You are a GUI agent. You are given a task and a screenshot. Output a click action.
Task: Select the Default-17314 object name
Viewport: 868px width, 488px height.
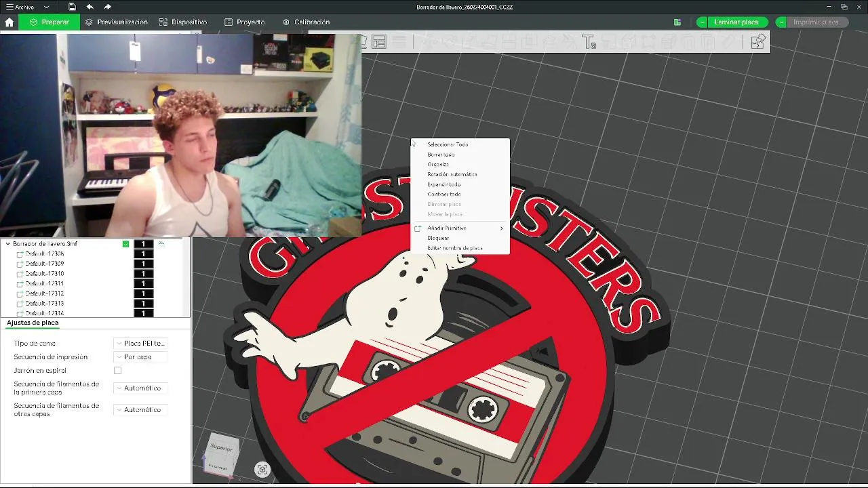(x=45, y=313)
